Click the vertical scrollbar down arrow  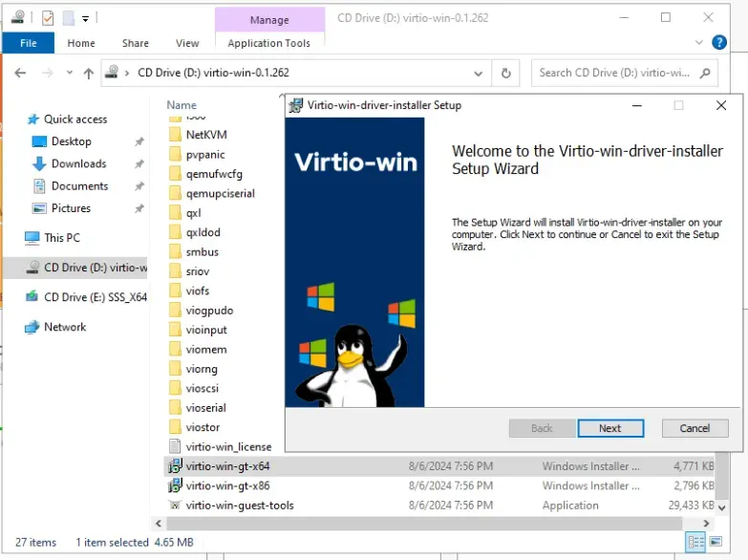722,507
